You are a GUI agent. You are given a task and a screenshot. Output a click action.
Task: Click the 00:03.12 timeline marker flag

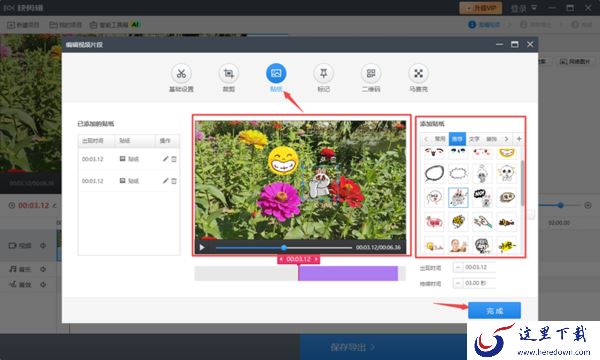coord(298,259)
